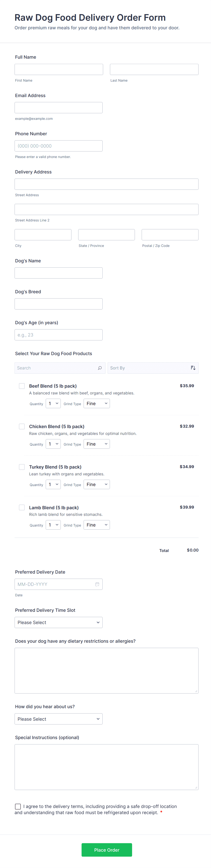Click the Postal / Zip Code field
The width and height of the screenshot is (211, 868).
coord(170,235)
